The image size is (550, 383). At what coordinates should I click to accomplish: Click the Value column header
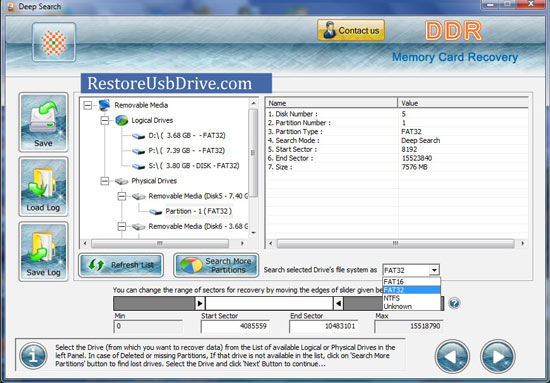pyautogui.click(x=463, y=103)
